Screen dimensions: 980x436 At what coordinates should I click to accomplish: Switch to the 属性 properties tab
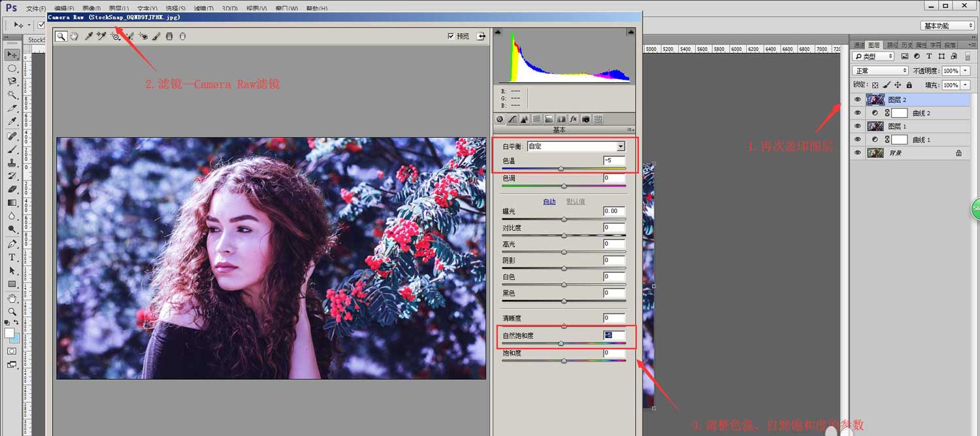[x=921, y=45]
